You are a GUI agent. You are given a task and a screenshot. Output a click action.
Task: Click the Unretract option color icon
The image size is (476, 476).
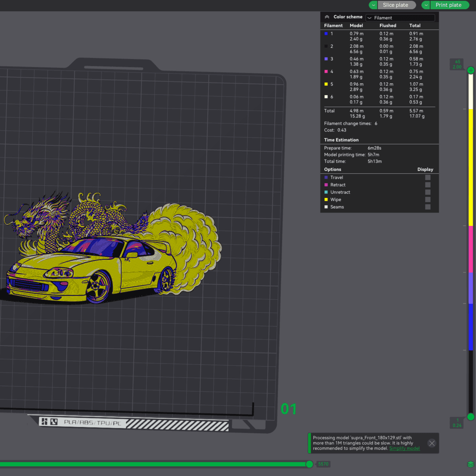coord(326,192)
